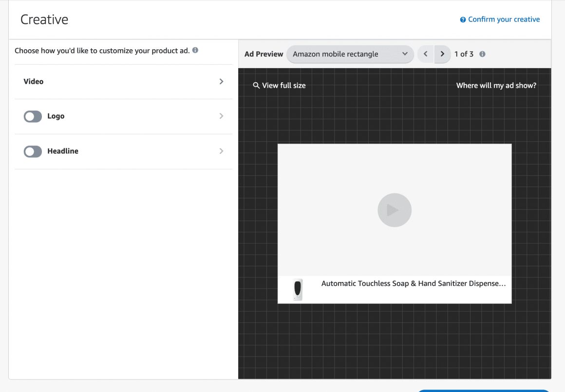
Task: Click info icon next to customize product ad text
Action: [x=195, y=50]
